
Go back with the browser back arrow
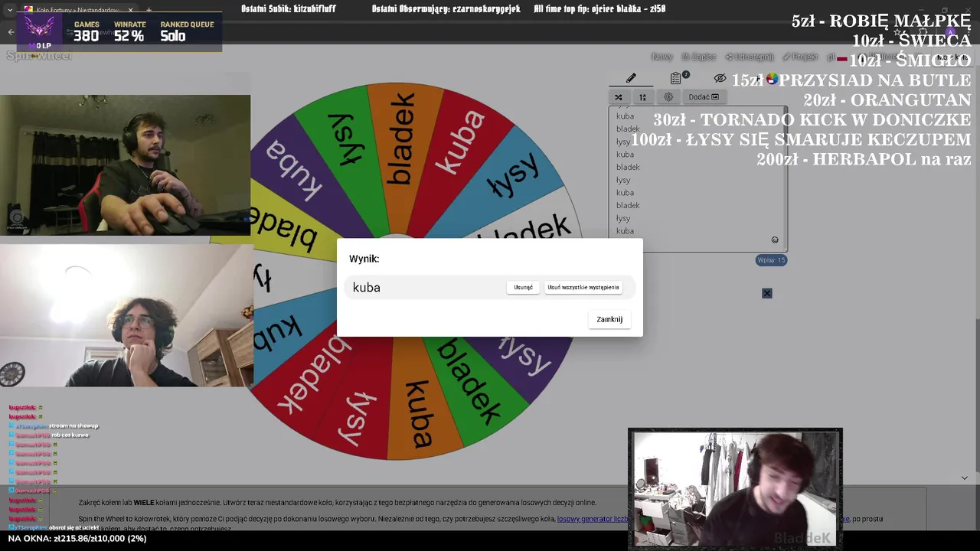(11, 32)
